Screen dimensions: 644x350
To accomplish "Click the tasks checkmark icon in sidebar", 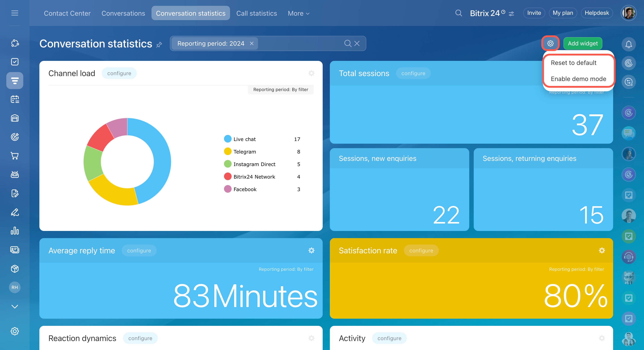I will (15, 62).
